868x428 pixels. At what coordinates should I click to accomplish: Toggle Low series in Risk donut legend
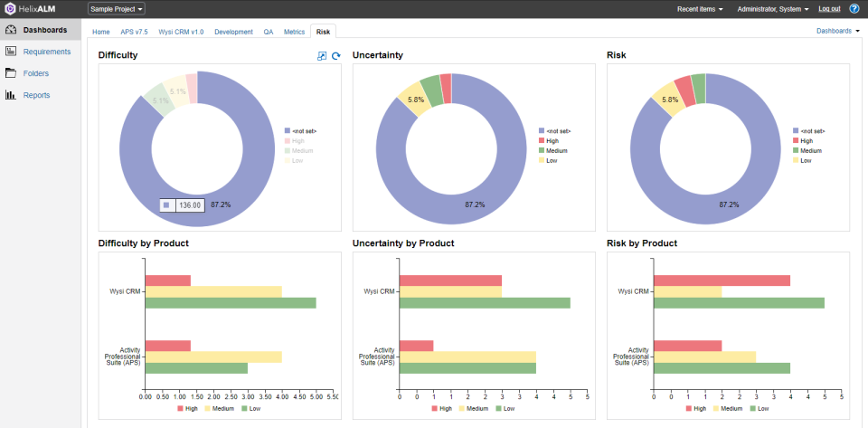click(x=803, y=160)
